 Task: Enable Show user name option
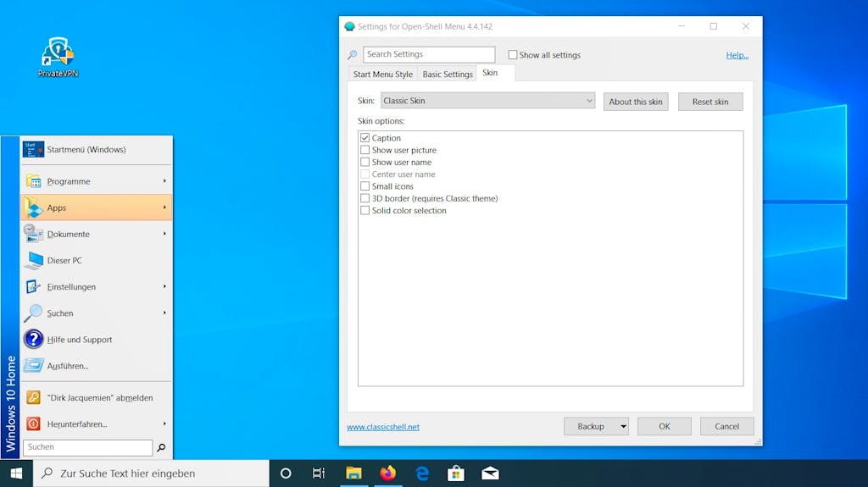[364, 162]
